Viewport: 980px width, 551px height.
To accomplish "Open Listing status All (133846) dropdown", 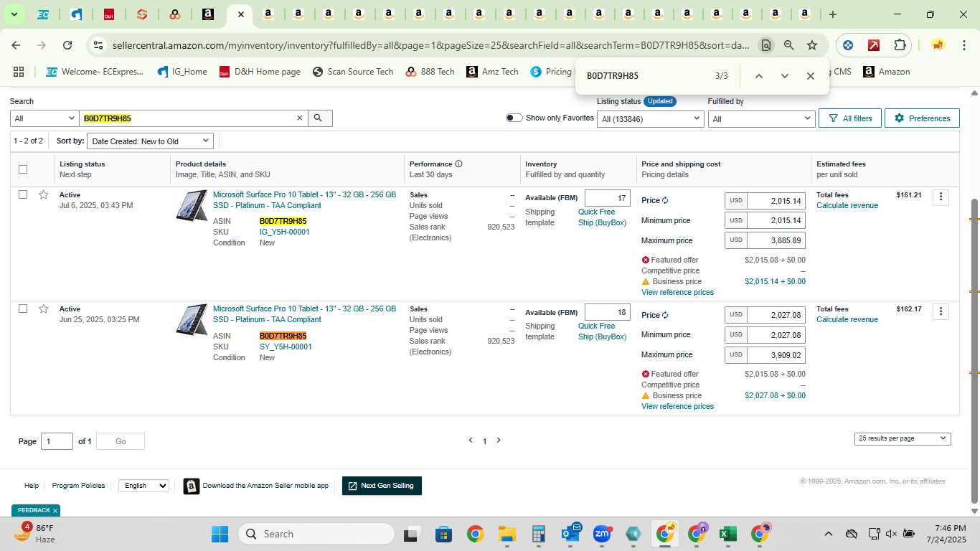I will pyautogui.click(x=650, y=119).
